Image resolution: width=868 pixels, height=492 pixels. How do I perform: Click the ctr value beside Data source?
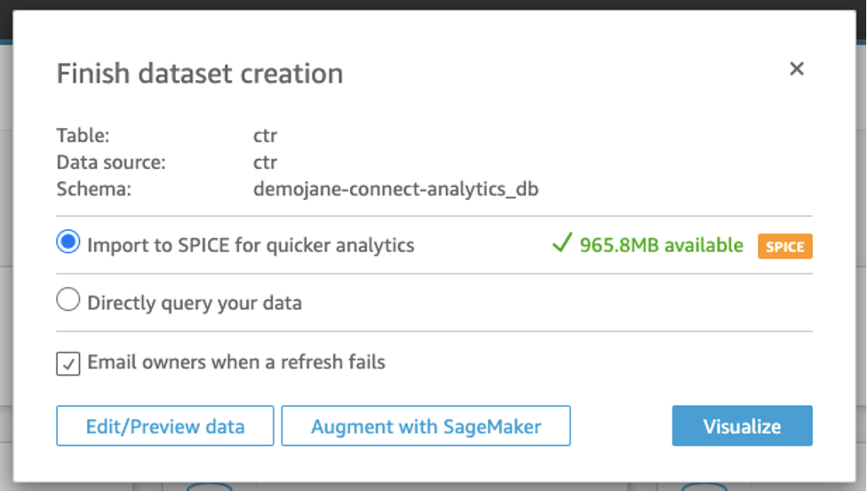point(265,163)
